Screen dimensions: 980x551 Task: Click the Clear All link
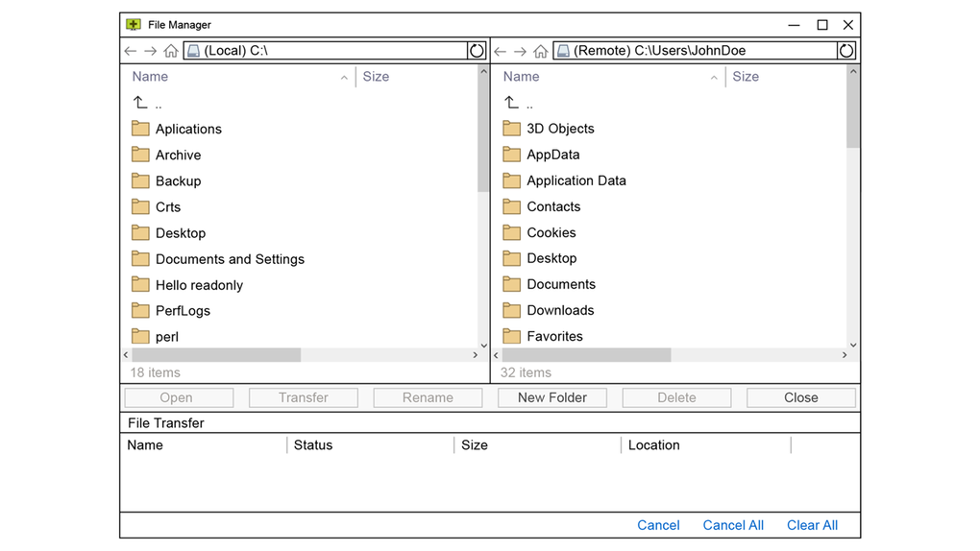812,525
